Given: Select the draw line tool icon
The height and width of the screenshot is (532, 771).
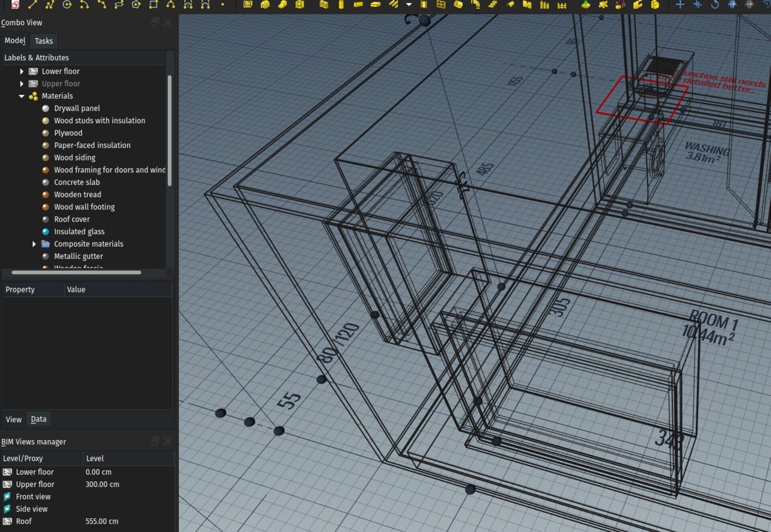Looking at the screenshot, I should (32, 5).
